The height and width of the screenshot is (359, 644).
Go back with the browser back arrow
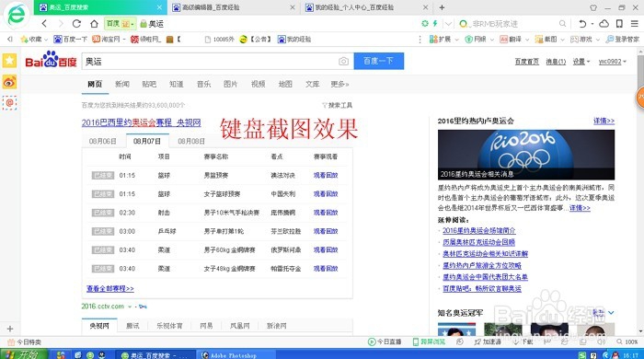44,24
